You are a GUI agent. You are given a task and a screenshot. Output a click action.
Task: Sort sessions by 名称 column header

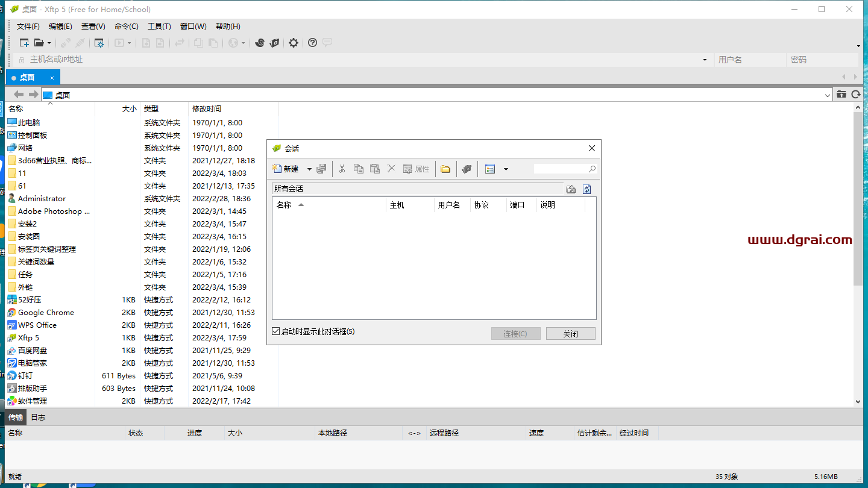(x=329, y=205)
